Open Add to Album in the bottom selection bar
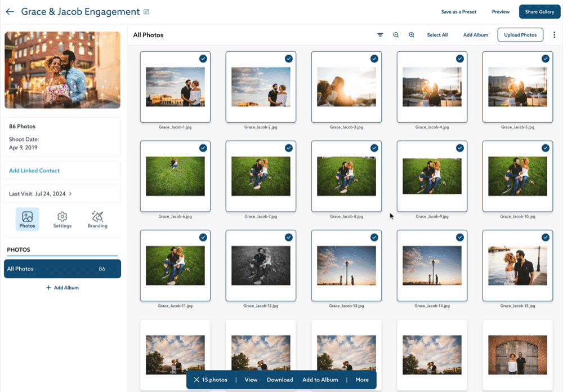The image size is (563, 392). 320,380
